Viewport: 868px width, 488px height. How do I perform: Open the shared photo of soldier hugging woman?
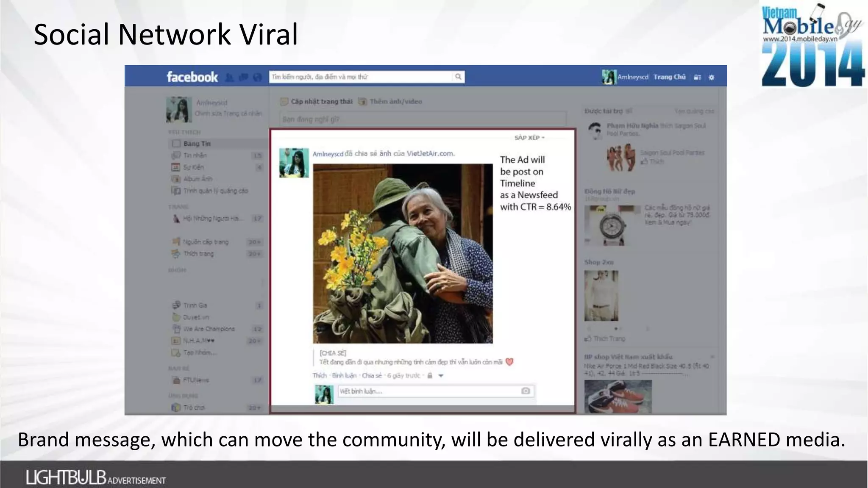tap(403, 254)
